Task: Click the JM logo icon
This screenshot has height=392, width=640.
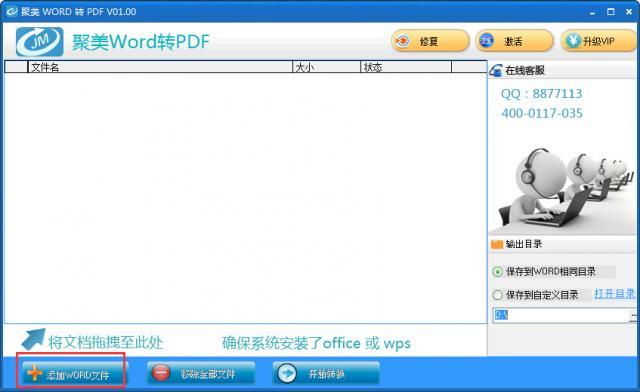Action: 40,42
